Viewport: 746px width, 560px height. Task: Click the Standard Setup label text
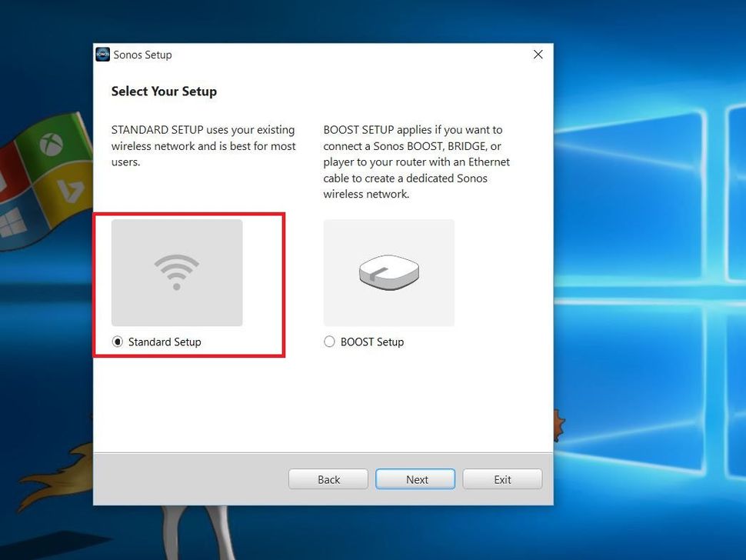[x=165, y=342]
